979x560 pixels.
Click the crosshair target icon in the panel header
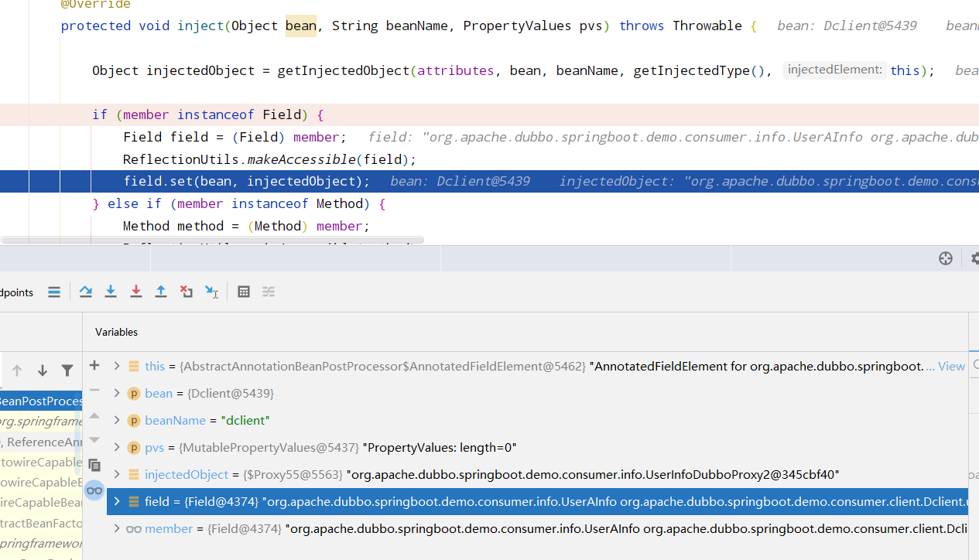point(946,258)
